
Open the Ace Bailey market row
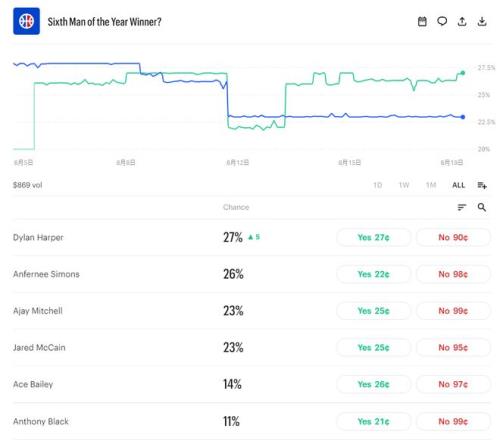tap(252, 384)
